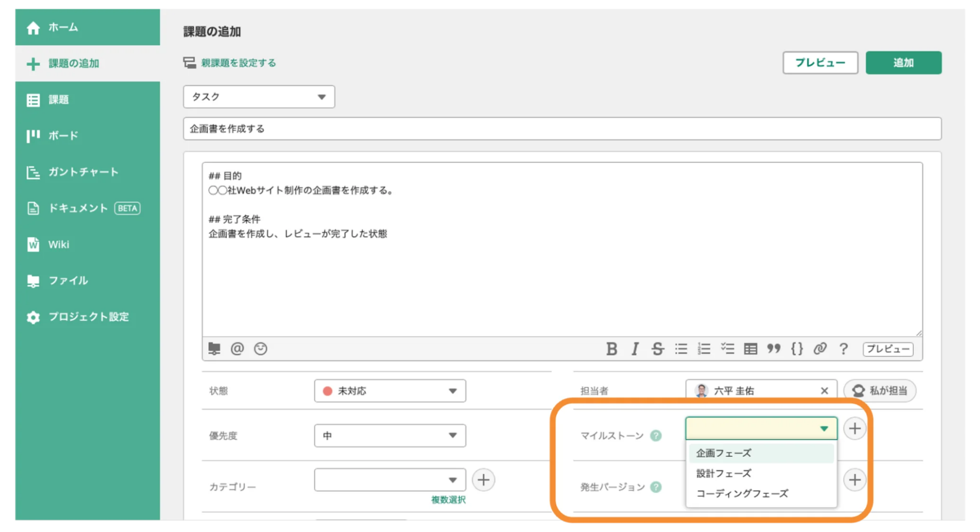
Task: Open ドキュメント BETA in the sidebar
Action: coord(87,208)
